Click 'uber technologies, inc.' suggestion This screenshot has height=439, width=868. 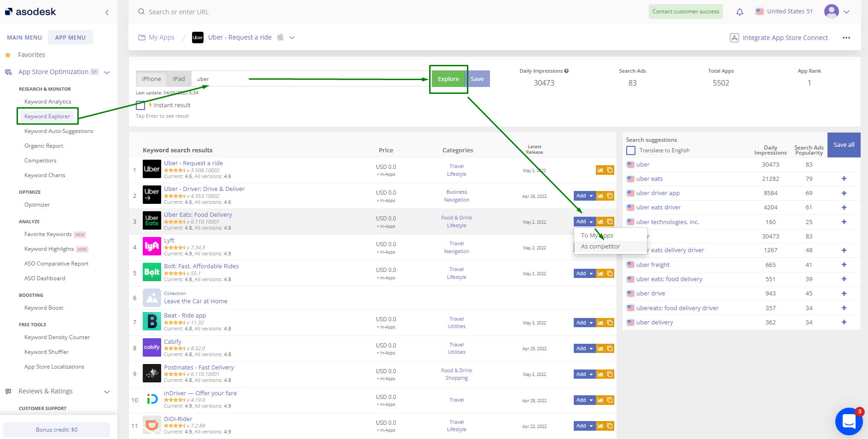[x=668, y=222]
